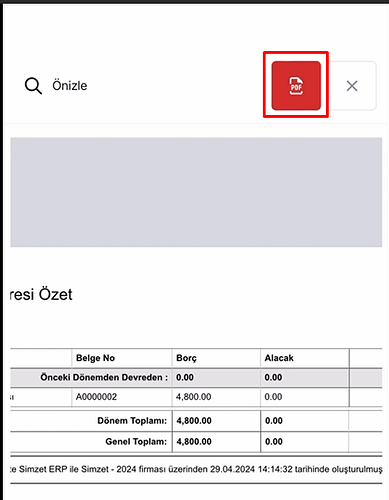The width and height of the screenshot is (389, 500).
Task: Click the Genel Toplam label
Action: (x=136, y=442)
